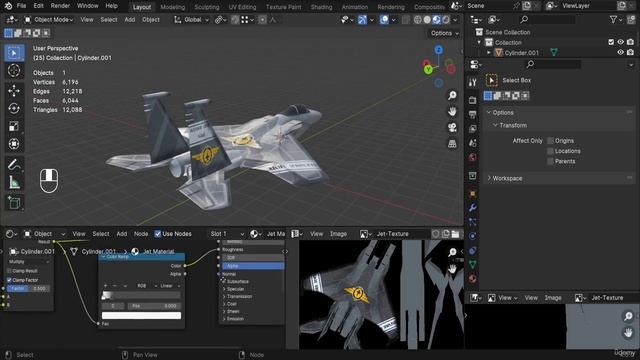Click the viewport pan hand icon
Screen dimensions: 640x360
tap(452, 111)
